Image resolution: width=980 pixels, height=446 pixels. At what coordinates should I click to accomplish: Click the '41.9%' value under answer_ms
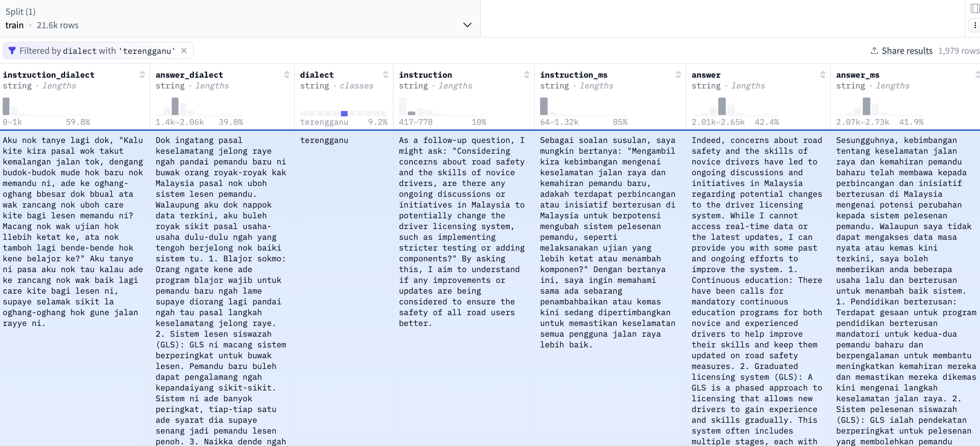tap(911, 122)
